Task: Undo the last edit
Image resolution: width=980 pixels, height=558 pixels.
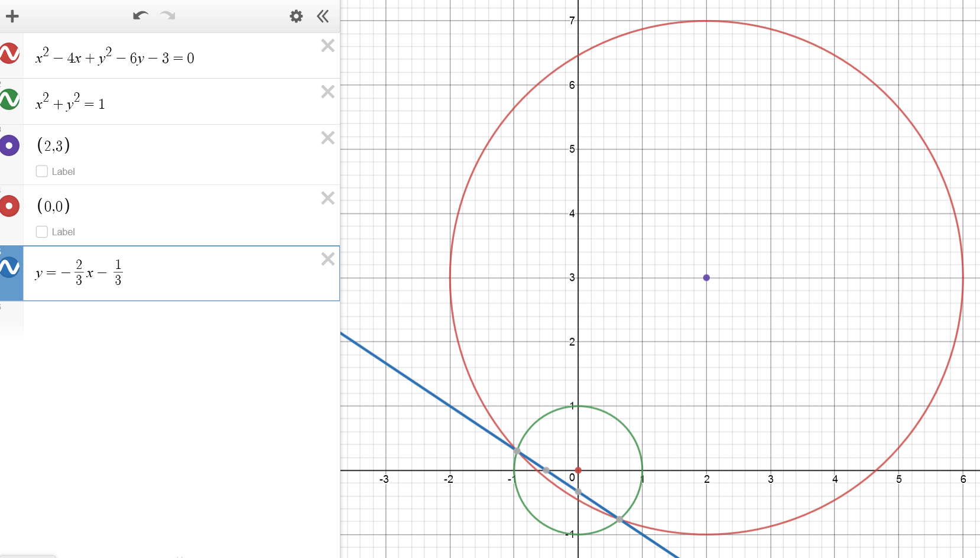Action: [x=140, y=16]
